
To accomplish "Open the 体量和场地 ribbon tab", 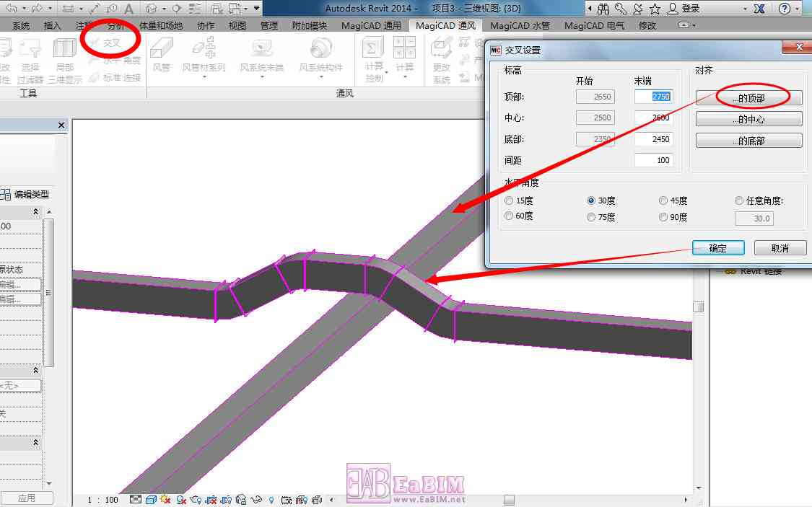I will pos(160,25).
